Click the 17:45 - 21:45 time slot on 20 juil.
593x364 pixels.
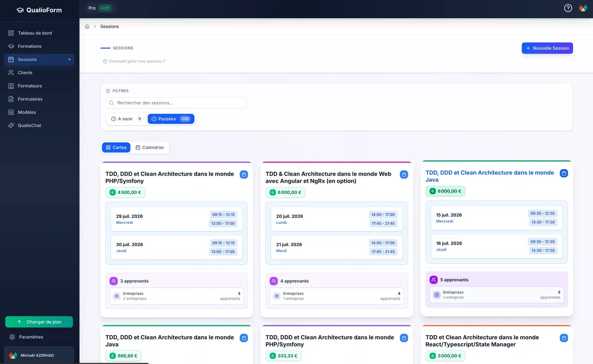tap(383, 224)
